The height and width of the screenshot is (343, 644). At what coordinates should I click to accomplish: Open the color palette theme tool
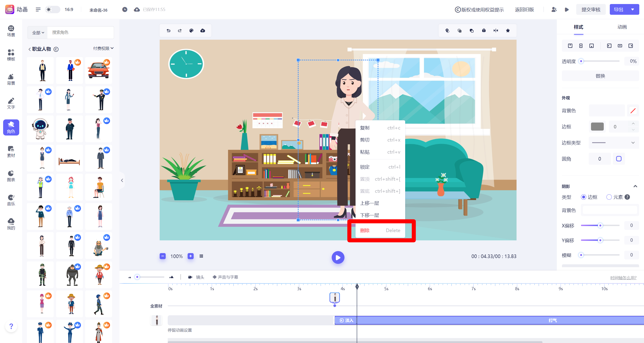click(191, 30)
